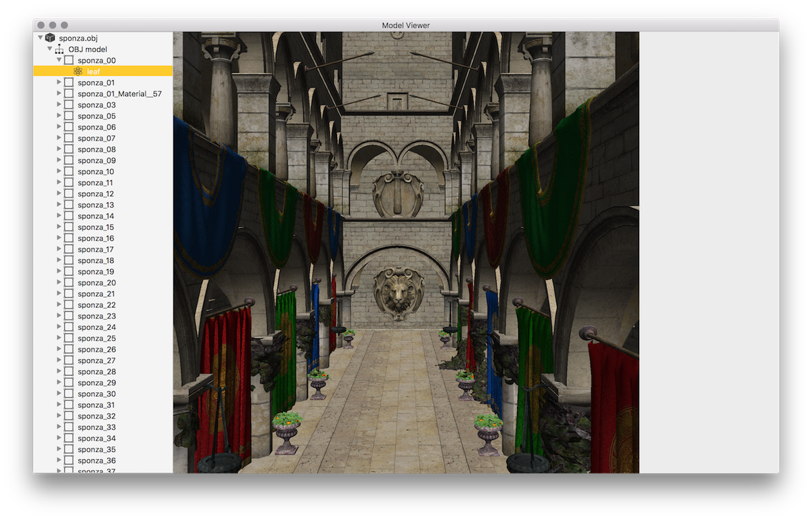The image size is (812, 520).
Task: Click the square mesh icon for sponza_08
Action: click(x=68, y=149)
